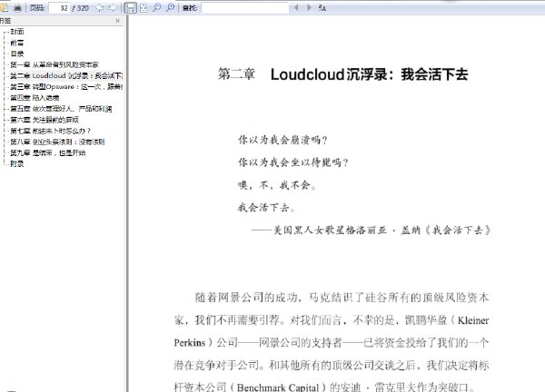Open the 目录 bookmark
Viewport: 545px width, 392px height.
click(x=17, y=54)
